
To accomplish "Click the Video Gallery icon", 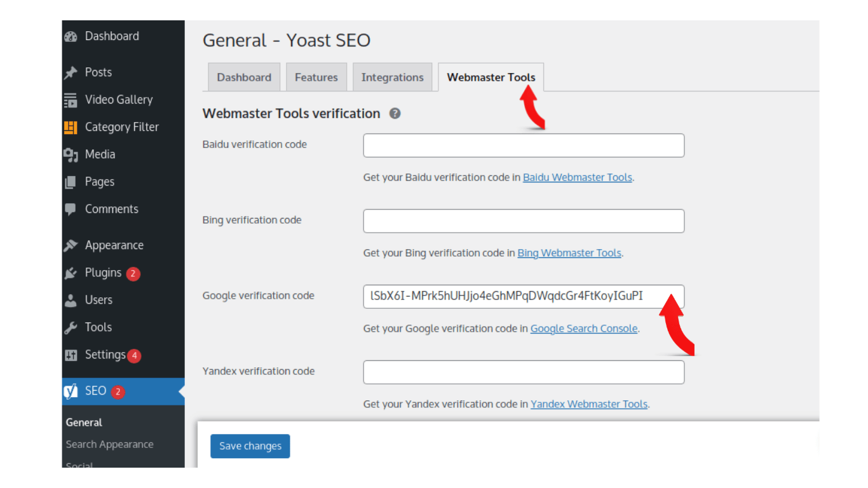I will coord(71,100).
